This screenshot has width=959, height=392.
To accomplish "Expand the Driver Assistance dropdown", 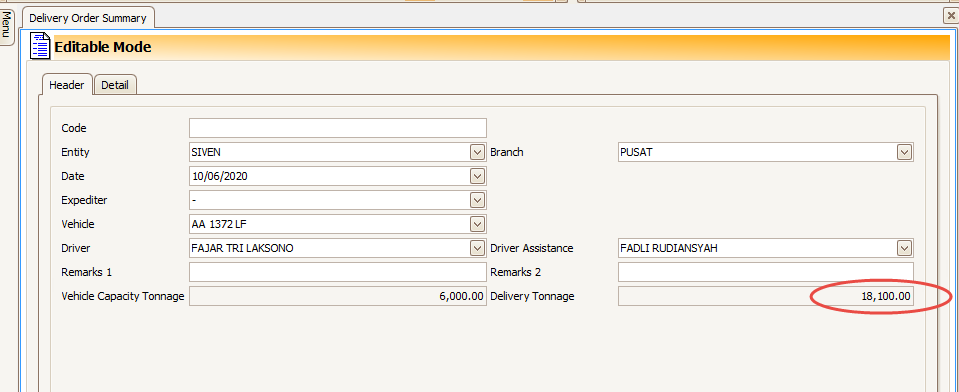I will tap(905, 248).
